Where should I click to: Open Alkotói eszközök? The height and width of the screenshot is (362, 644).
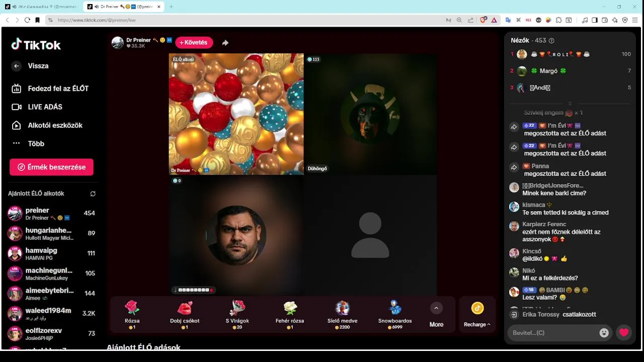tap(47, 125)
